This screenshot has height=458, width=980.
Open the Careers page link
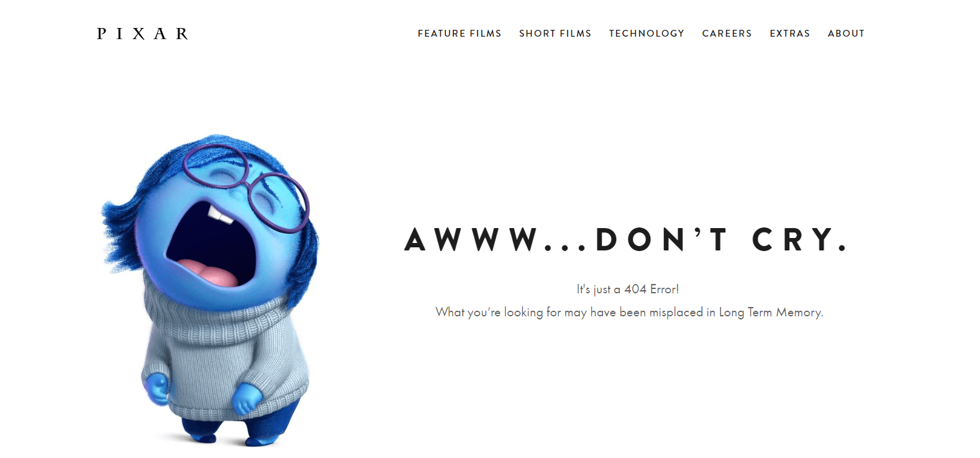pyautogui.click(x=727, y=34)
